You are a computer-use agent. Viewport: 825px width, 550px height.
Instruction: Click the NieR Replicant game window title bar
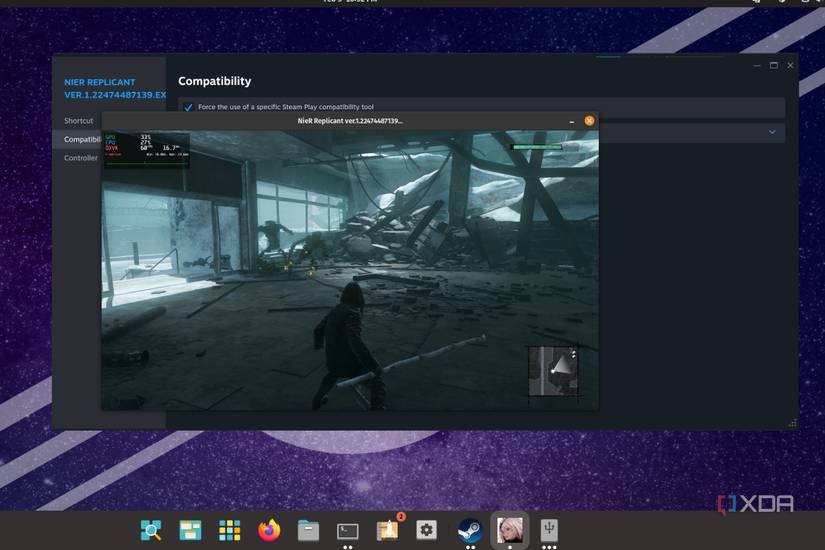(350, 121)
